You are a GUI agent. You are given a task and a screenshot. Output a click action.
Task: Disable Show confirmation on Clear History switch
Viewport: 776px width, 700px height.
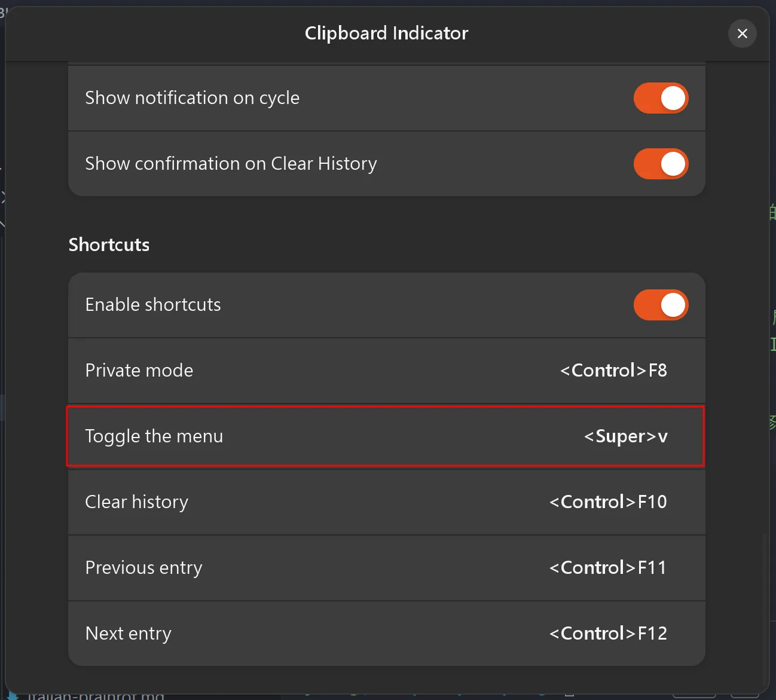[661, 164]
